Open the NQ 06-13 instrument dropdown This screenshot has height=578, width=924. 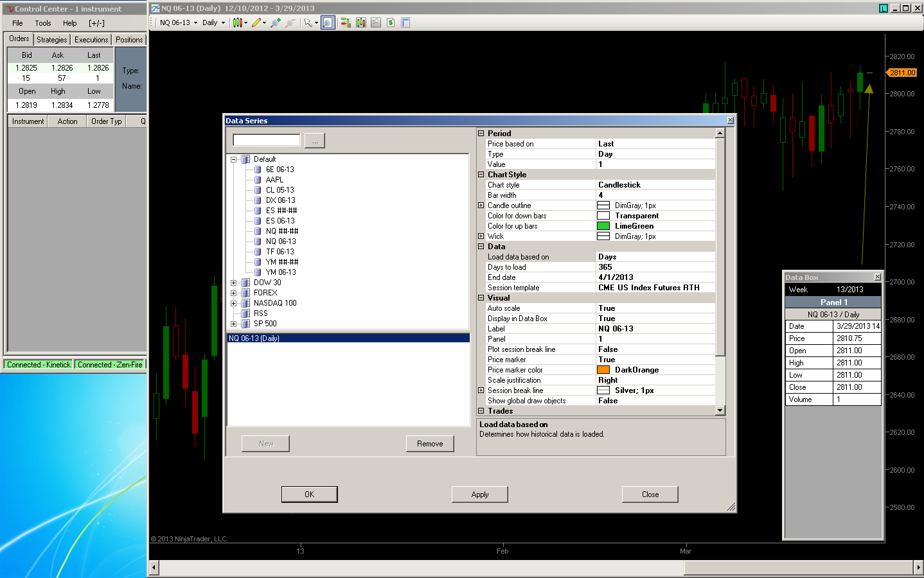coord(179,22)
